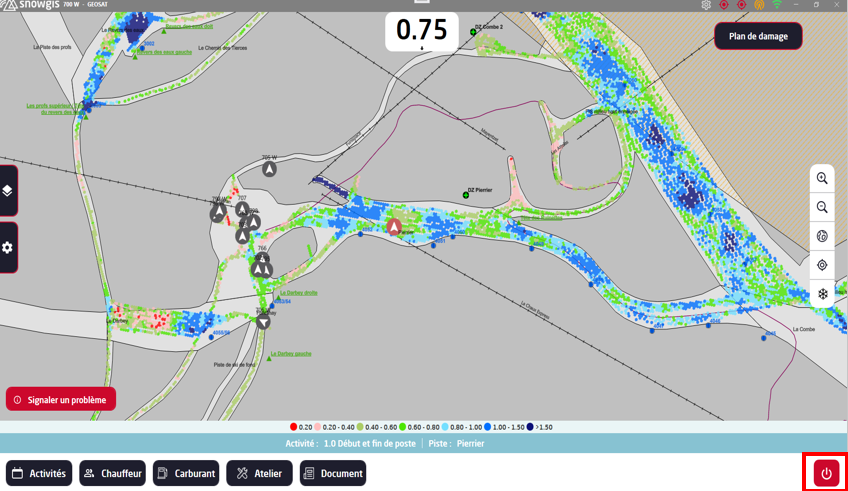Open the title bar gear settings
This screenshot has width=848, height=491.
click(x=706, y=5)
